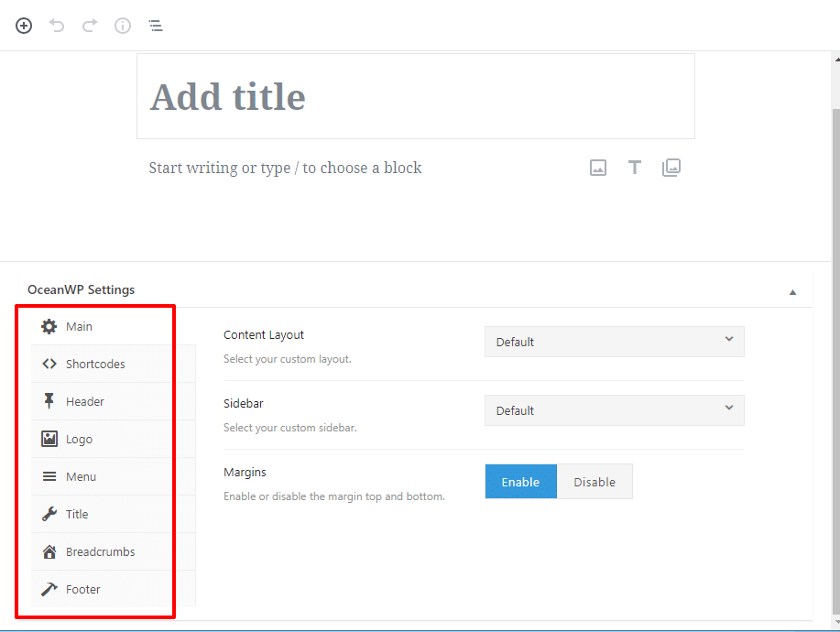Insert an image block
This screenshot has height=632, width=840.
pyautogui.click(x=597, y=167)
